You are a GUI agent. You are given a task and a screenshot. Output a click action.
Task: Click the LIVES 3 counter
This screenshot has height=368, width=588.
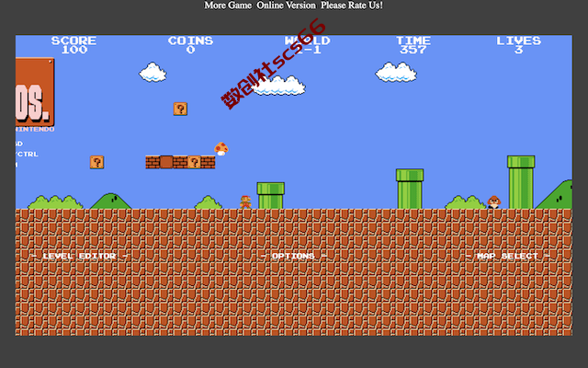(518, 45)
